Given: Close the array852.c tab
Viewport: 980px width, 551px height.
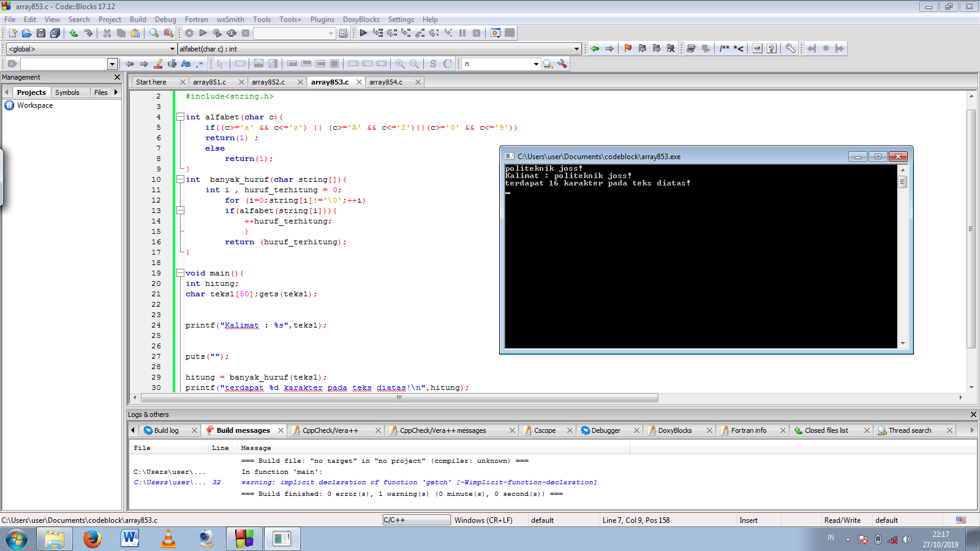Looking at the screenshot, I should pos(300,82).
